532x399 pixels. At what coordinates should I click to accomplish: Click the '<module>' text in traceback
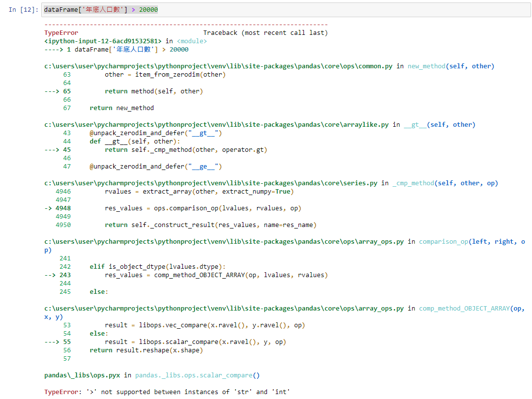(192, 41)
